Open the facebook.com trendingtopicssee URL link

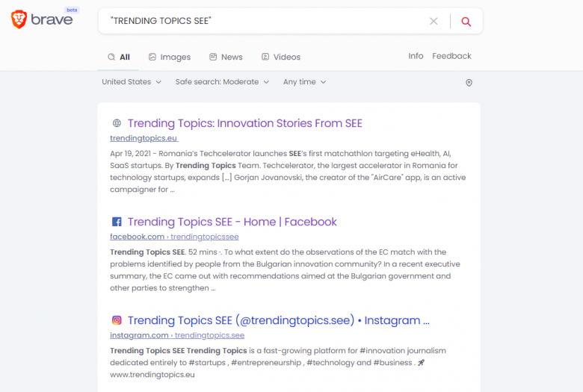(174, 237)
